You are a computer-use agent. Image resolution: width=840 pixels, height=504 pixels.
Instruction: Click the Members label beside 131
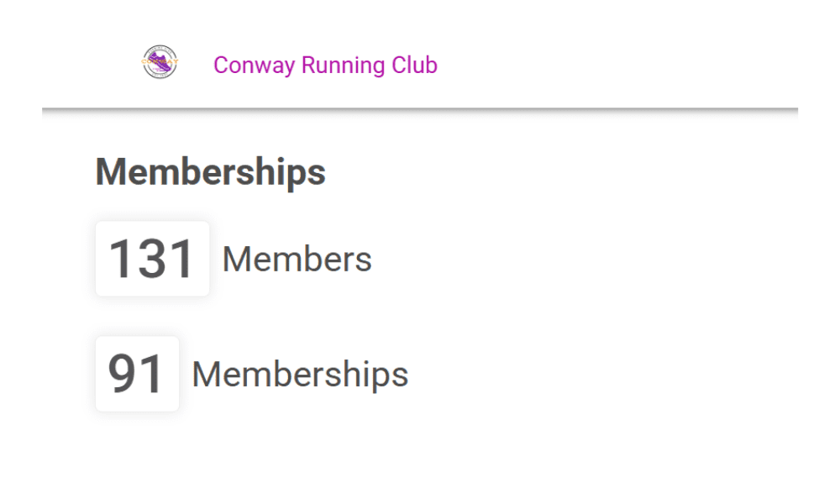(297, 260)
